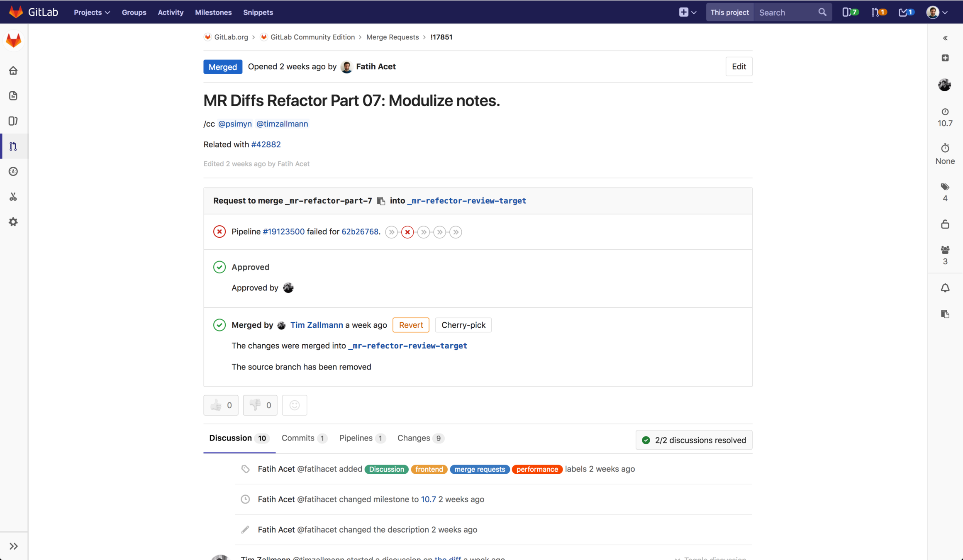Click the Revert button
963x560 pixels.
(410, 325)
